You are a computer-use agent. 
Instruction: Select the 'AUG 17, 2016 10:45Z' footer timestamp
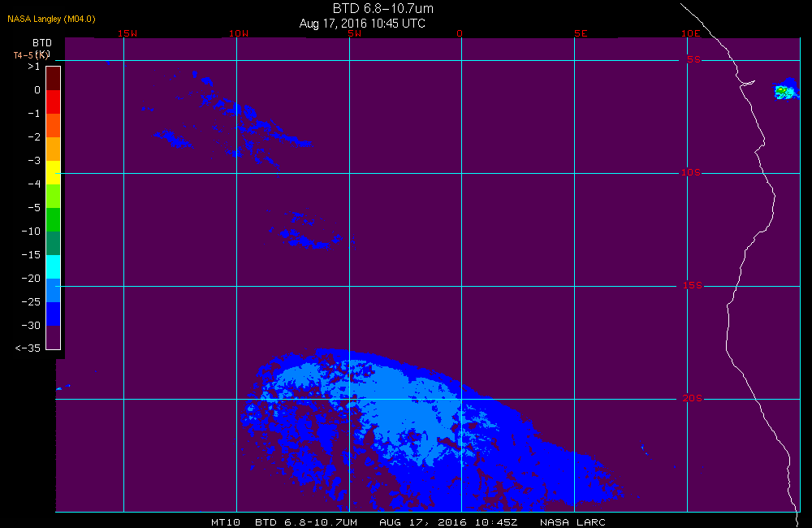tap(448, 522)
